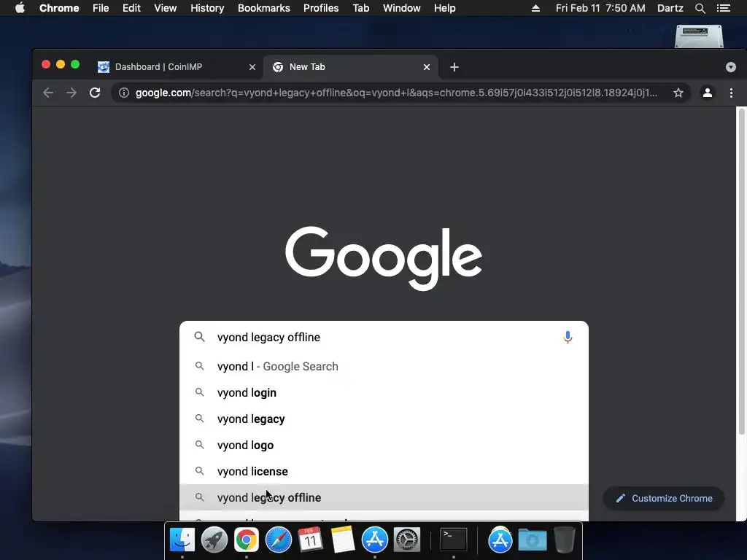View site information icon in address bar
Image resolution: width=747 pixels, height=560 pixels.
pos(124,93)
